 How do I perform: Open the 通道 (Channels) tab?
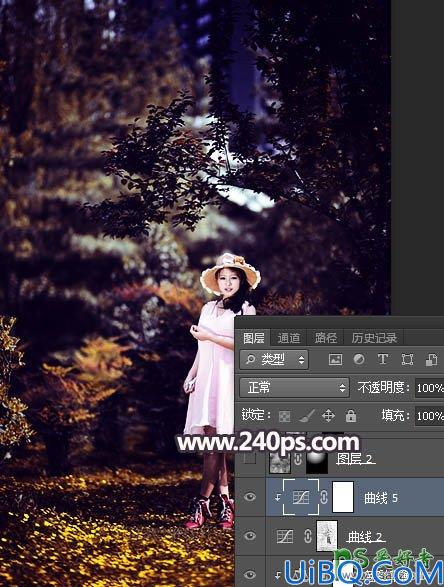[289, 338]
